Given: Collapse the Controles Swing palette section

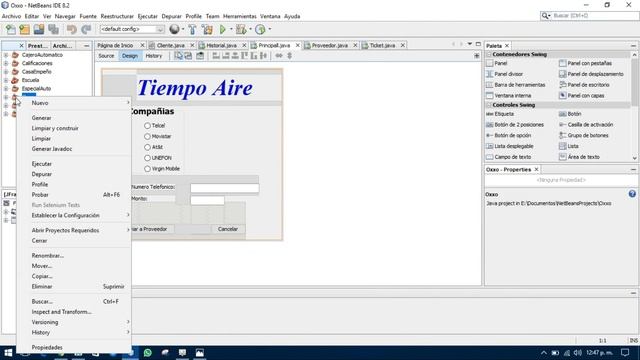Looking at the screenshot, I should pos(489,105).
